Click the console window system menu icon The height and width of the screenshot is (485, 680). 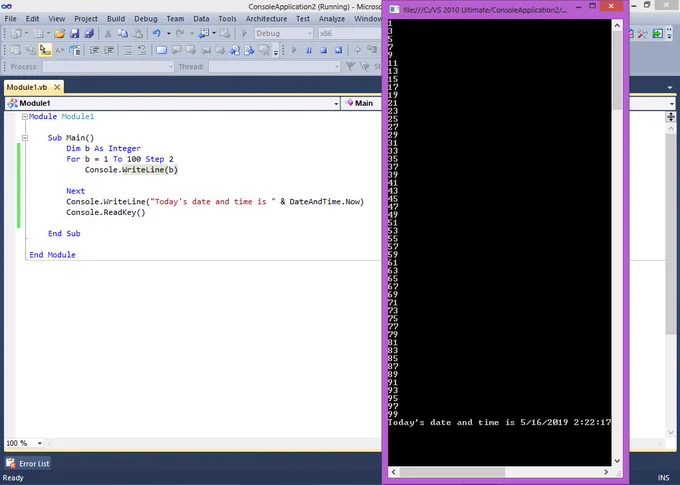point(394,9)
